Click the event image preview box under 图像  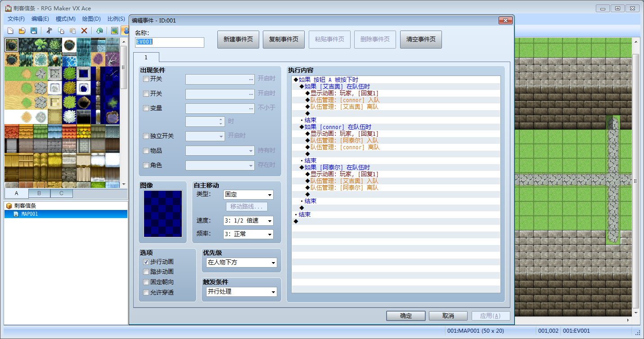163,214
